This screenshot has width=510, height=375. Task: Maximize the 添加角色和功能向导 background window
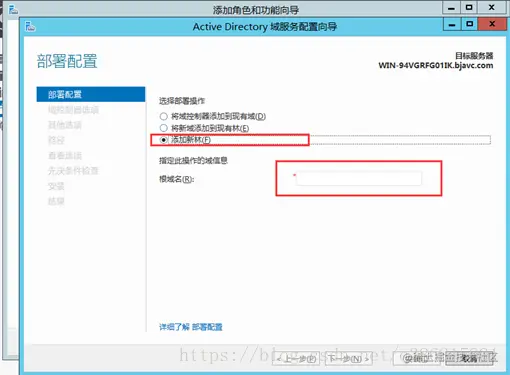[x=469, y=7]
